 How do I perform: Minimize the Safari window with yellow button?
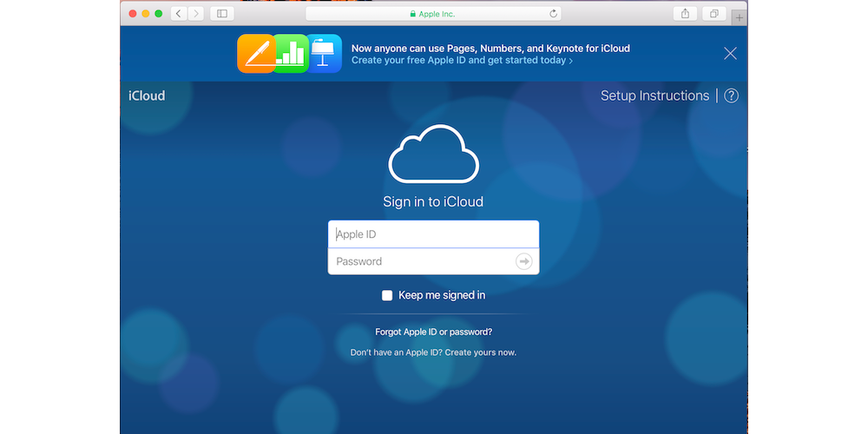click(146, 14)
